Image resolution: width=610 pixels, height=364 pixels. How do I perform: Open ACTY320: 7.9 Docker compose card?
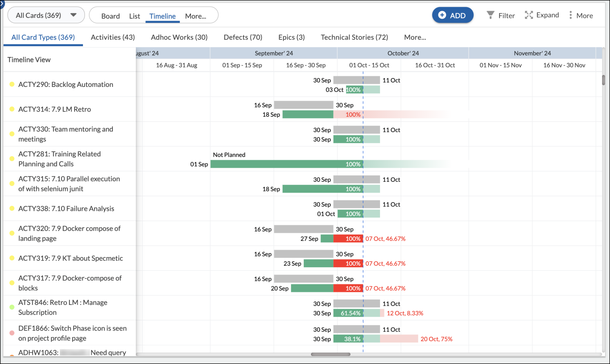[x=69, y=233]
